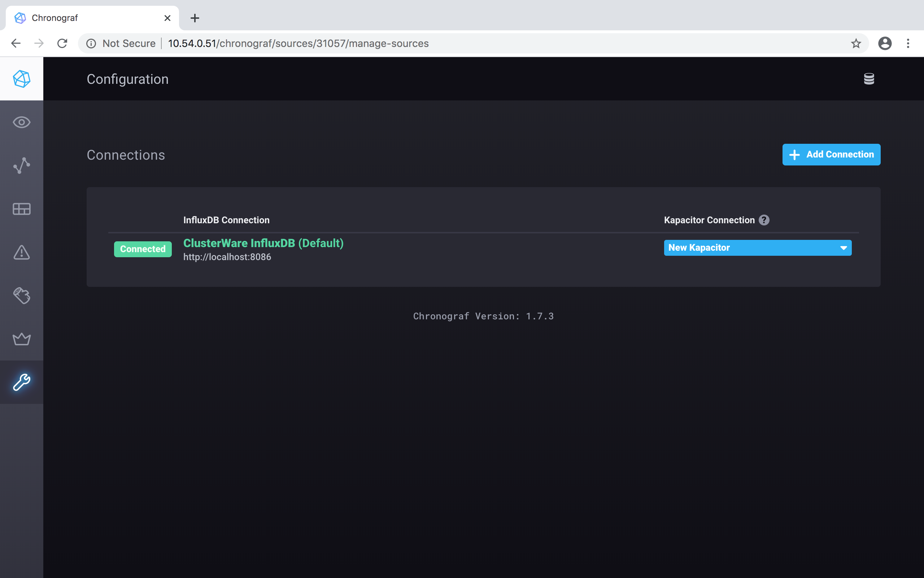Select the Chronograf browser tab
Screen dimensions: 924x578
coord(92,18)
